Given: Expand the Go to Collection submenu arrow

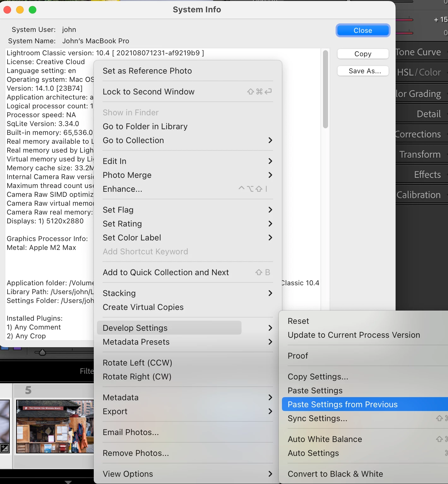Looking at the screenshot, I should pos(270,140).
